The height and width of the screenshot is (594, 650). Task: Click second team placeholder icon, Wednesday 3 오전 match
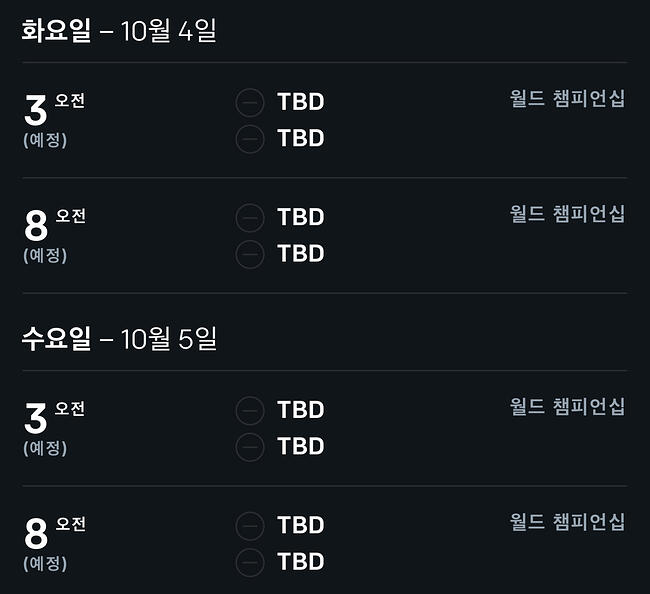[250, 447]
